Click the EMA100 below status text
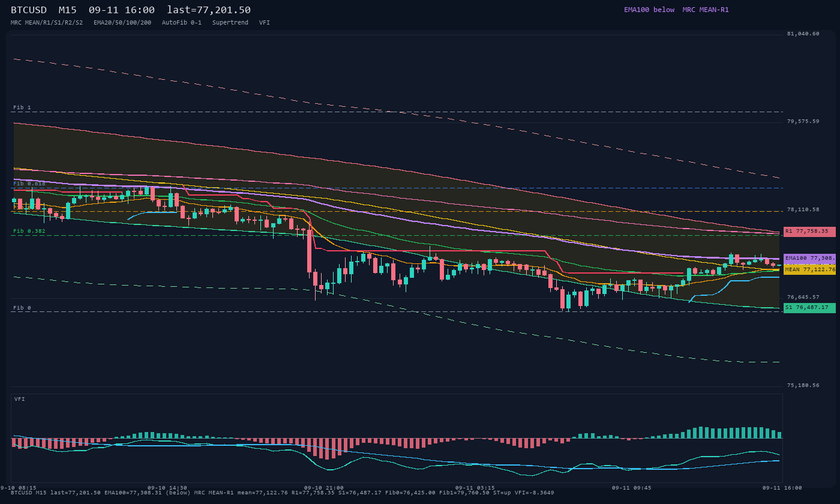Image resolution: width=840 pixels, height=504 pixels. click(649, 10)
